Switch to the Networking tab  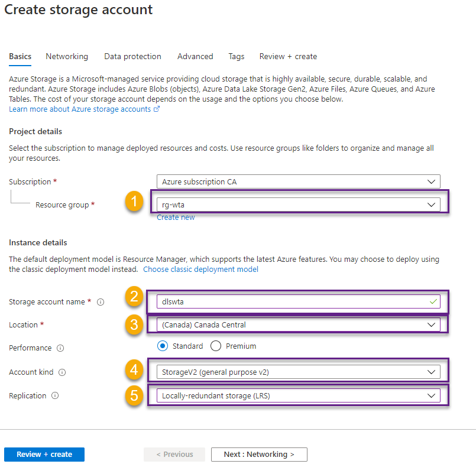[67, 57]
